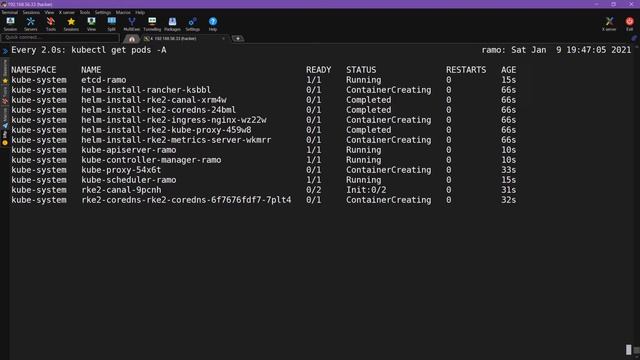Click 'kube-scheduler-ramo' pod name

coord(129,180)
